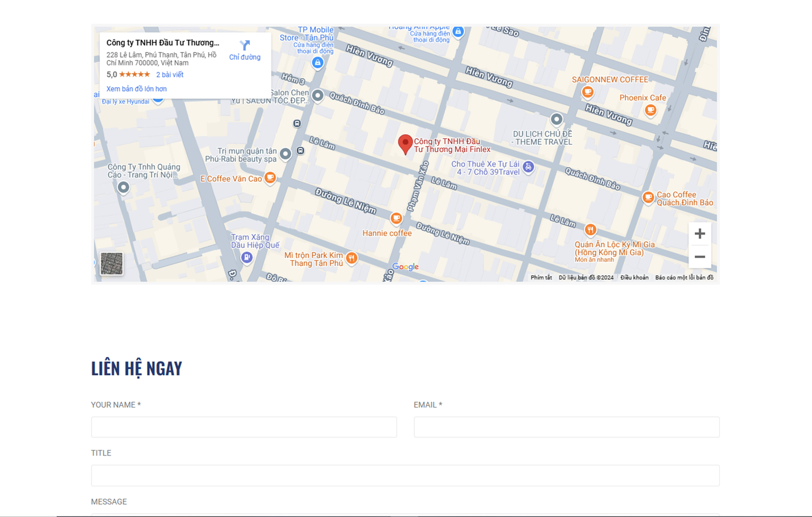
Task: Select the SAIGONNEW COFFEE map marker
Action: 588,92
